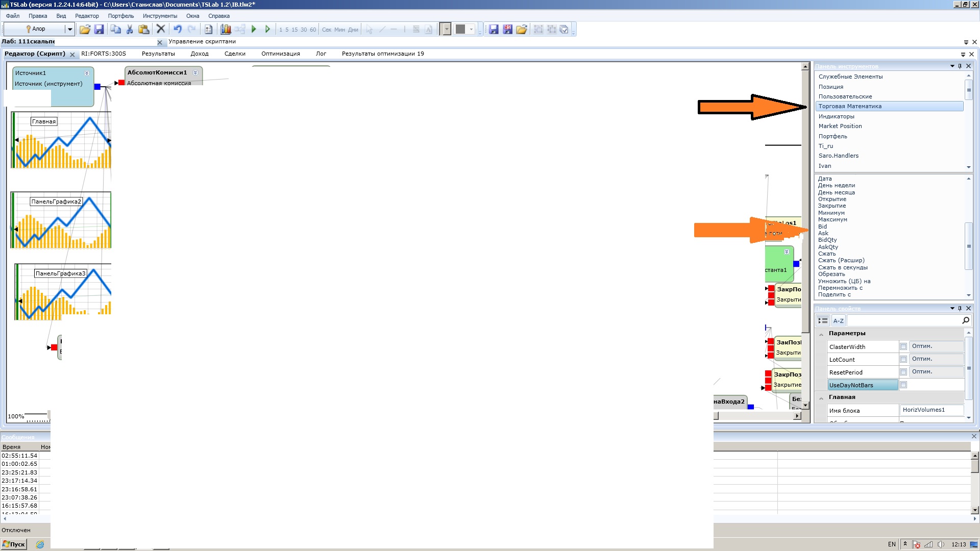The width and height of the screenshot is (980, 551).
Task: Open the Алор provider dropdown
Action: pyautogui.click(x=70, y=29)
